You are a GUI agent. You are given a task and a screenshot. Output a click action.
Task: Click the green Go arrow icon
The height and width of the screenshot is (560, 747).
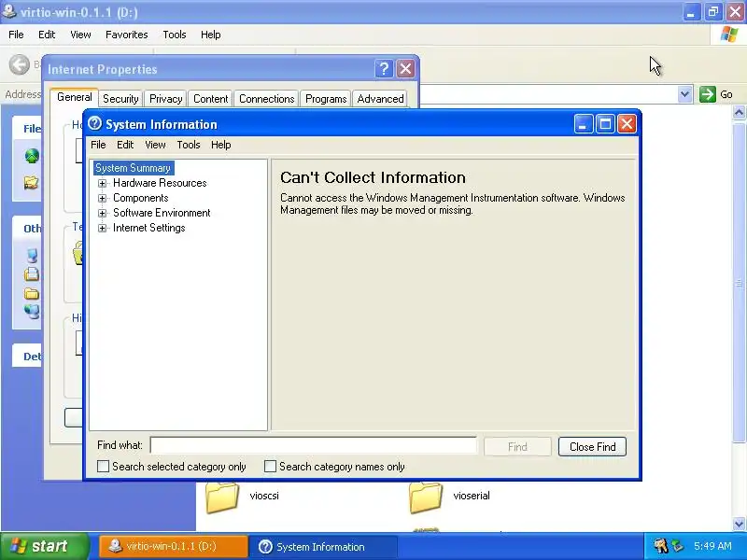tap(708, 94)
